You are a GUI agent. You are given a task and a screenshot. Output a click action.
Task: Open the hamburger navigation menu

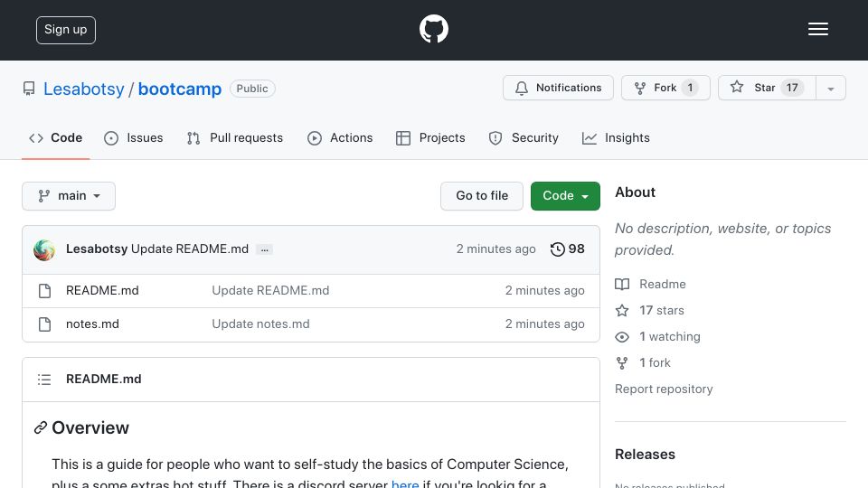(x=817, y=29)
